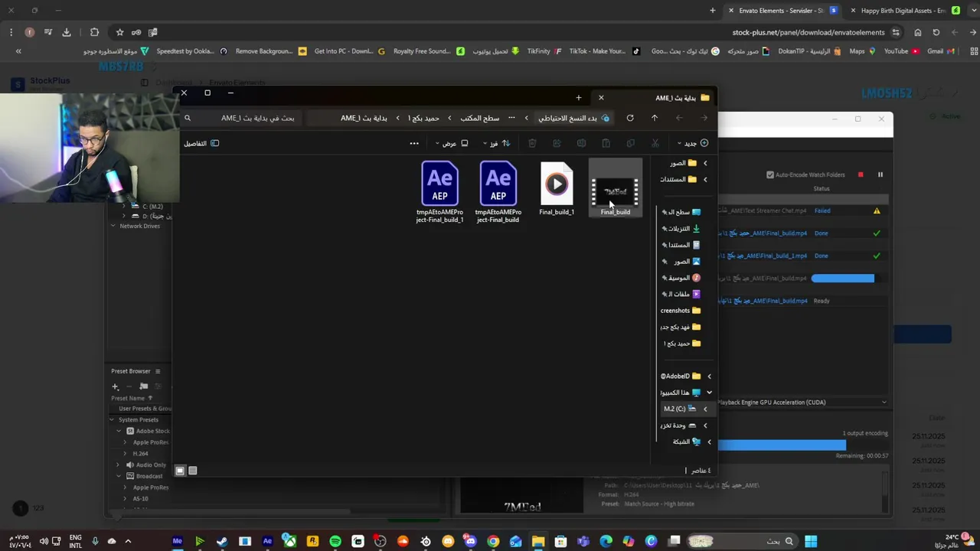This screenshot has height=551, width=980.
Task: Open Spotify from the taskbar
Action: (335, 541)
